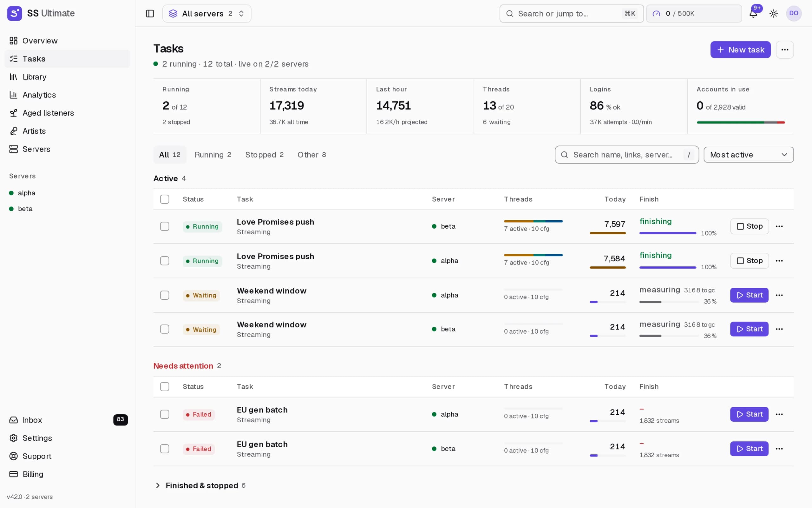The width and height of the screenshot is (812, 508).
Task: Open row menu for EU gen batch beta
Action: (x=779, y=449)
